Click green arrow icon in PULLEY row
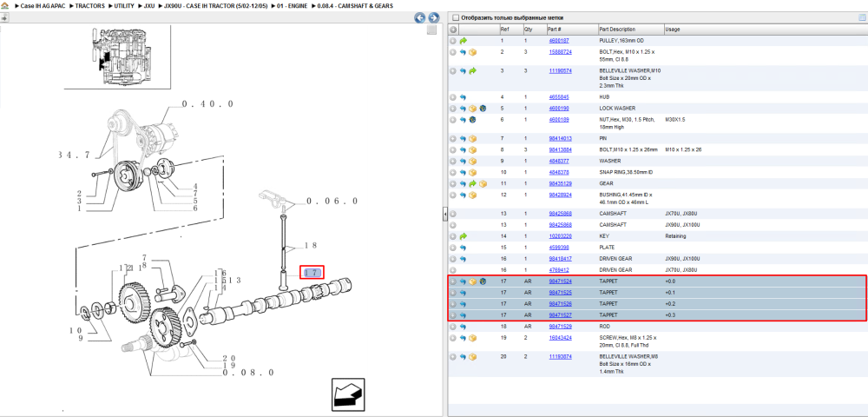 click(x=464, y=41)
